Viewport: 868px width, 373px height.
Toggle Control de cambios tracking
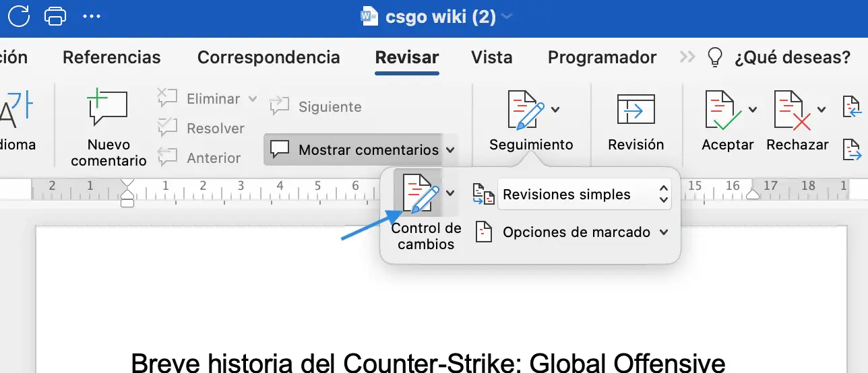pyautogui.click(x=420, y=194)
